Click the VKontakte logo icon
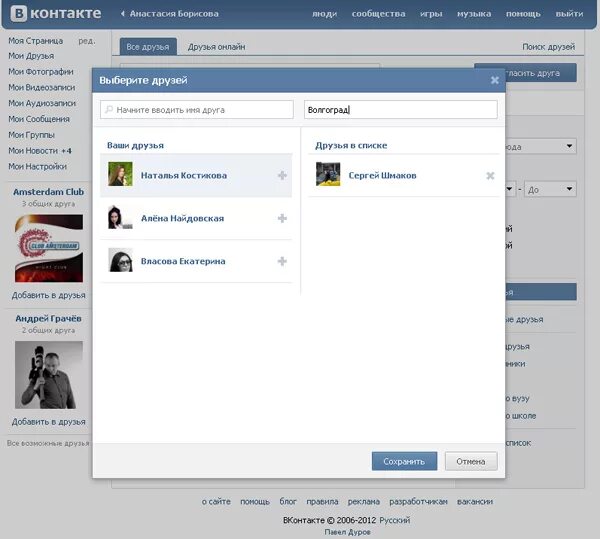The width and height of the screenshot is (600, 539). tap(18, 13)
